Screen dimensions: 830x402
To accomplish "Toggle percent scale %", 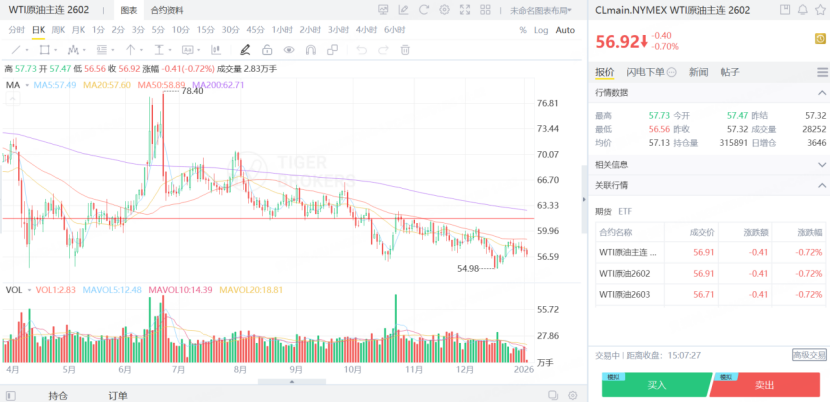I will (523, 30).
